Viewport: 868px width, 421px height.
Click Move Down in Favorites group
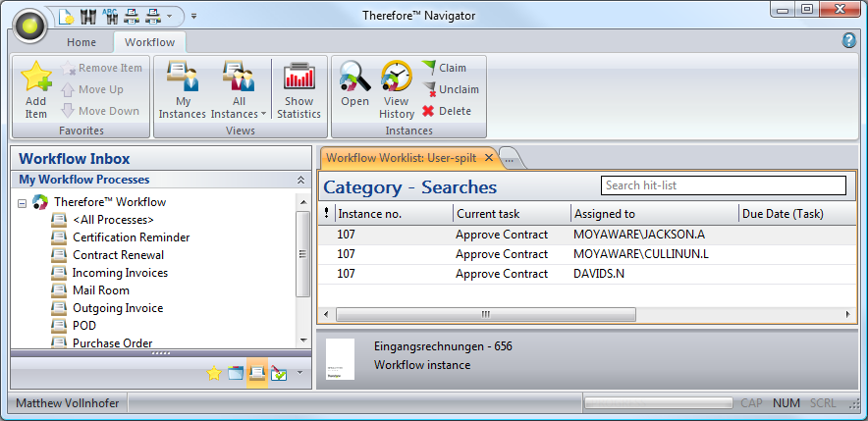100,111
